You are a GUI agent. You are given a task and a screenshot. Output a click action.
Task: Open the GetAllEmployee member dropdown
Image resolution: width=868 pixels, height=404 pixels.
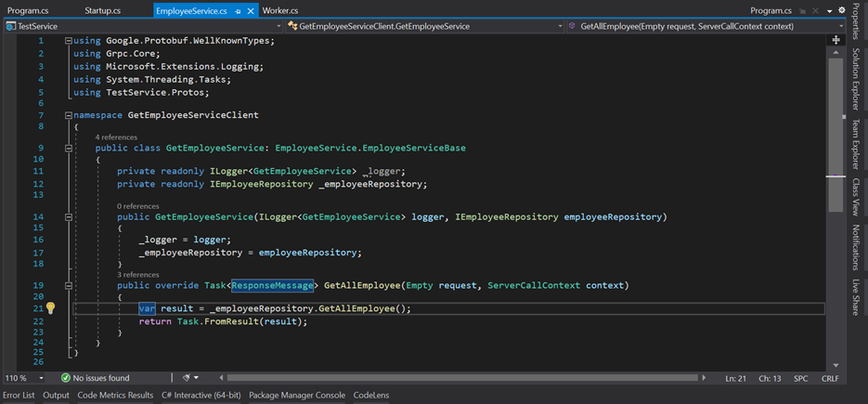839,26
